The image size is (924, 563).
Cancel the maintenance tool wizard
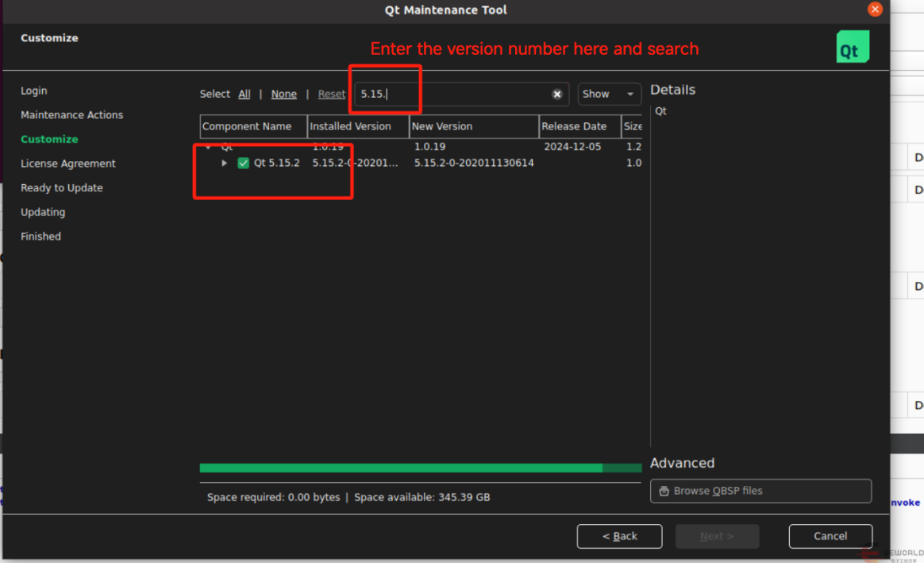point(830,536)
